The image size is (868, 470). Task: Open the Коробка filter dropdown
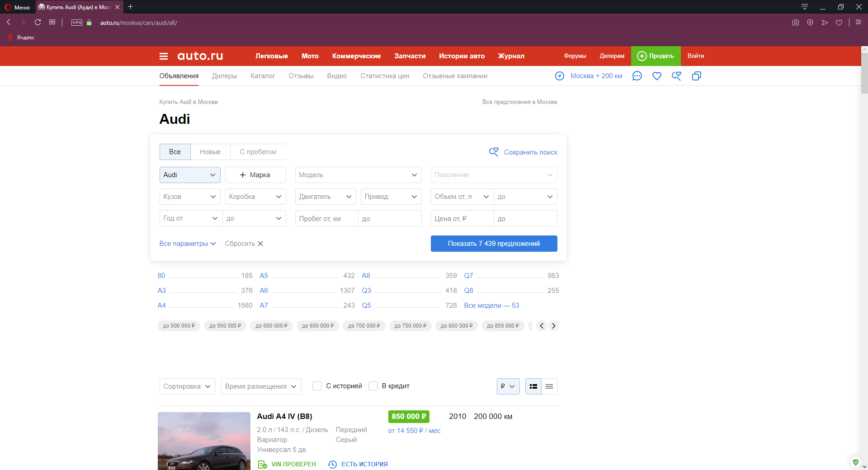click(255, 197)
